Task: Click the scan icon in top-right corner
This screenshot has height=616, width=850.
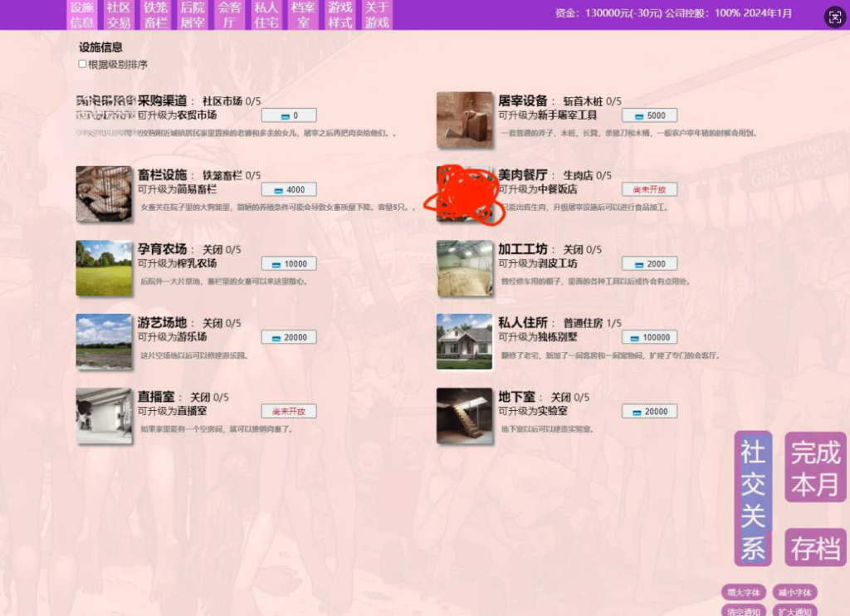Action: tap(835, 17)
